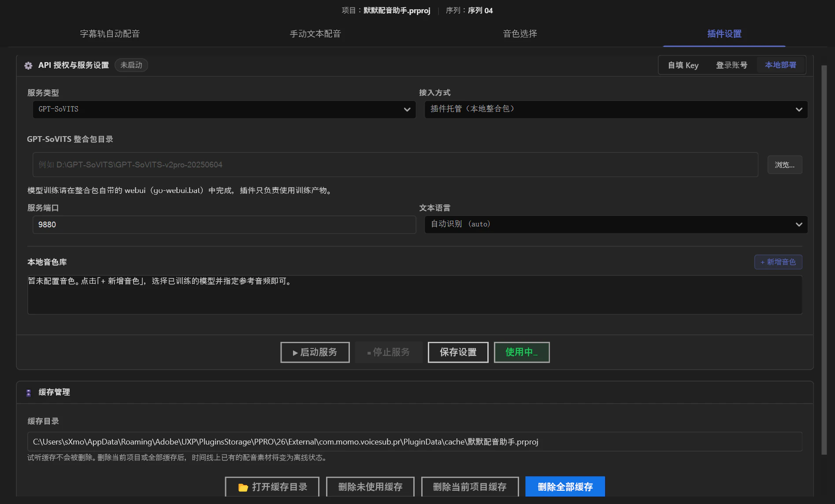
Task: Click the vertical scrollbar on the right
Action: [x=824, y=260]
